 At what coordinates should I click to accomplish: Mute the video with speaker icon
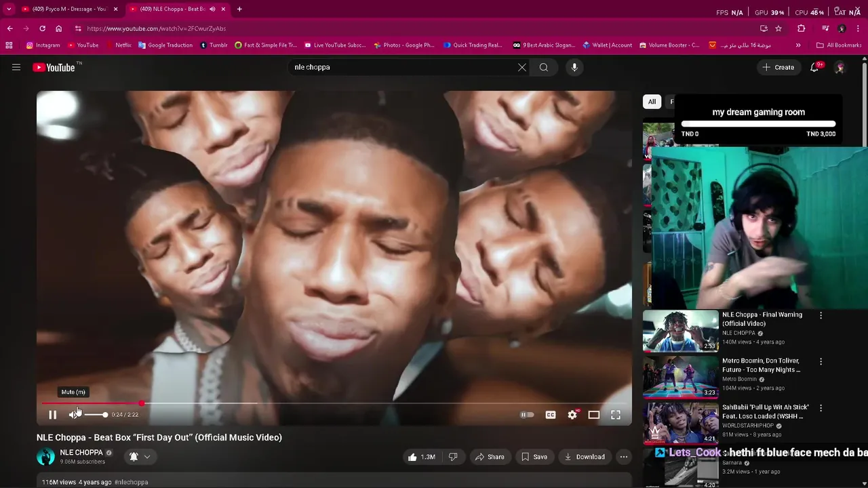pos(73,415)
